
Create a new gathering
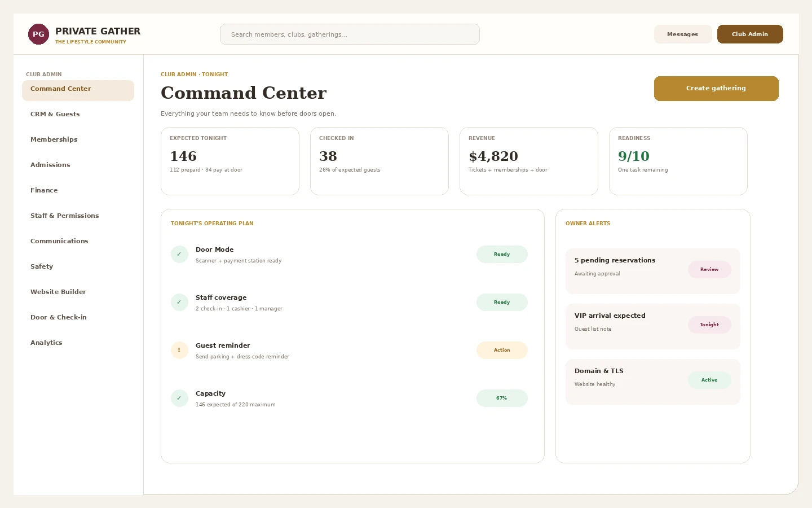(x=716, y=89)
